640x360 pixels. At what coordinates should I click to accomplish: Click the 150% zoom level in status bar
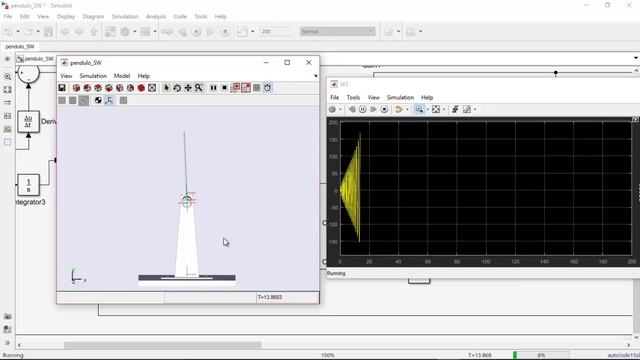[x=328, y=355]
